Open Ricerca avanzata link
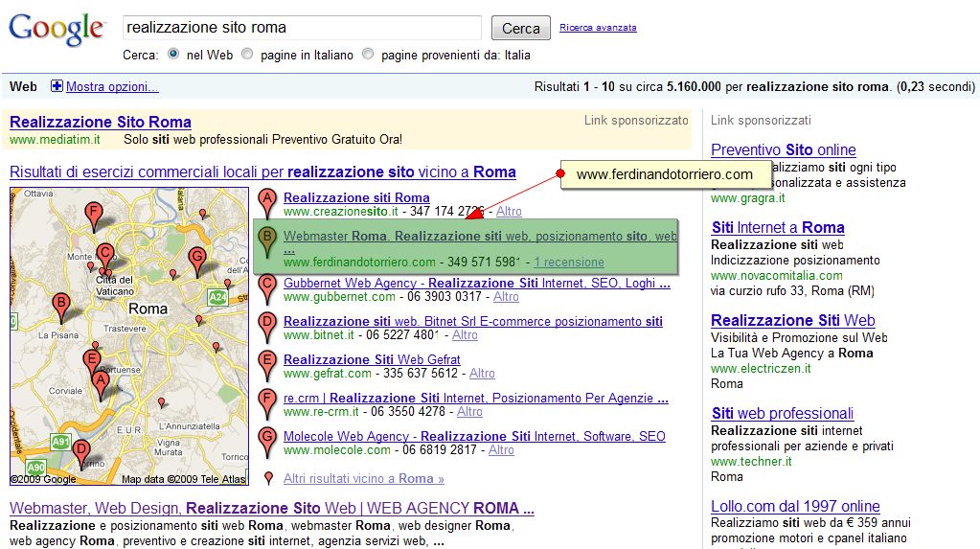This screenshot has height=549, width=980. tap(598, 28)
